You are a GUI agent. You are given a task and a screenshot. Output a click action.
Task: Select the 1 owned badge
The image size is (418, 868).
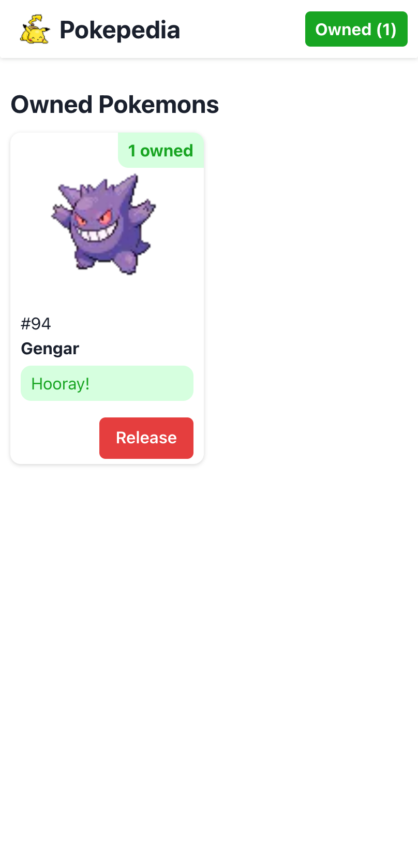pyautogui.click(x=161, y=150)
